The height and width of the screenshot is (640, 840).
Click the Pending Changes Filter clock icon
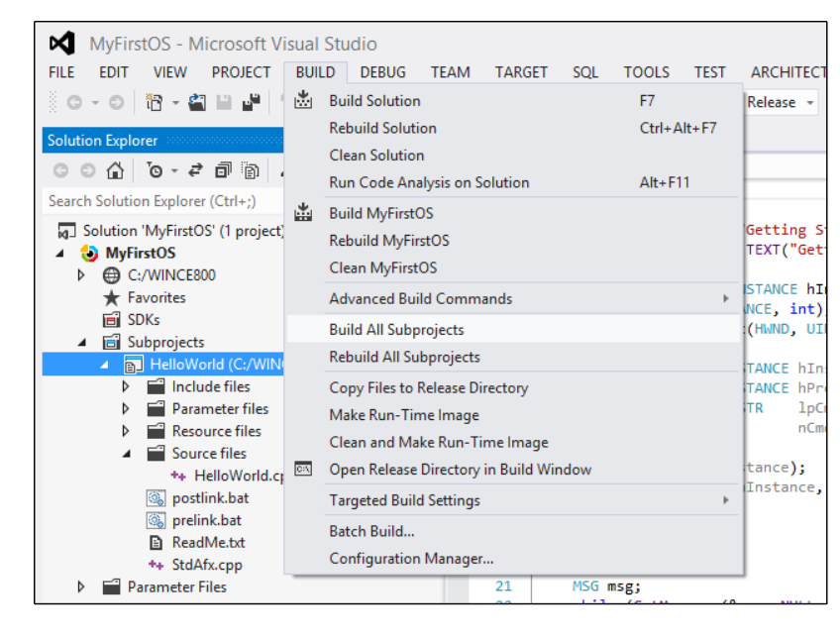pos(155,171)
